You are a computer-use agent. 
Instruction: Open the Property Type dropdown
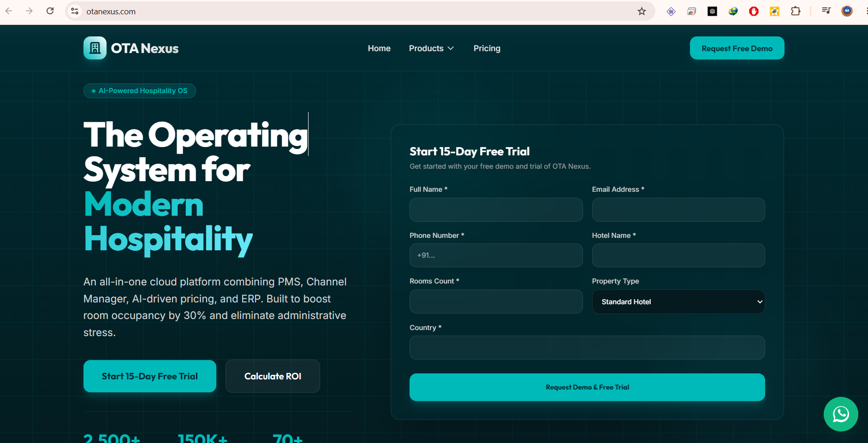coord(678,301)
